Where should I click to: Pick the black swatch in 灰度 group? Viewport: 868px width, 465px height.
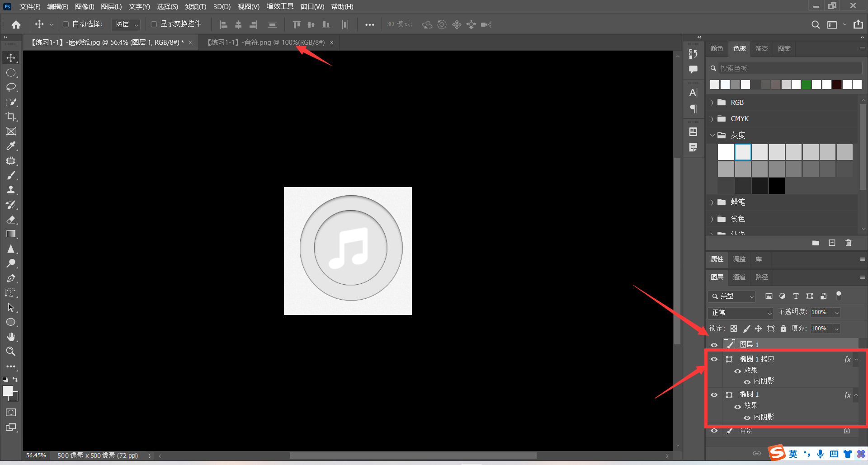click(x=777, y=186)
